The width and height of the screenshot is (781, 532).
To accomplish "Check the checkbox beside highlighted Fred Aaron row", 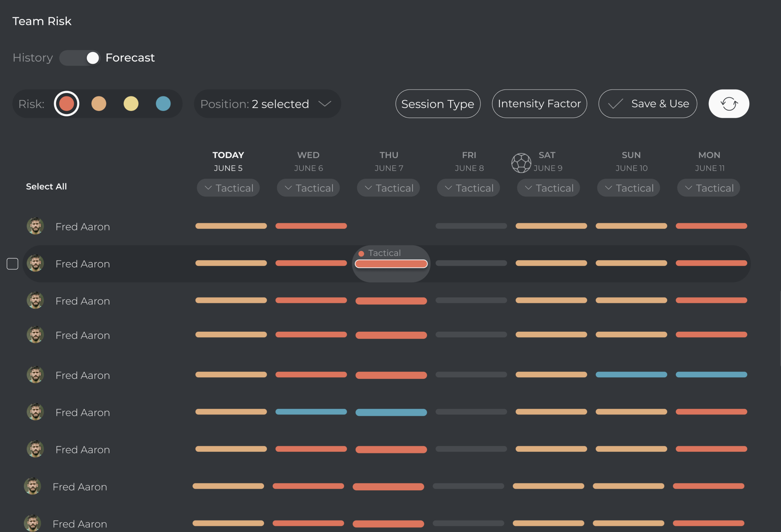I will coord(13,264).
